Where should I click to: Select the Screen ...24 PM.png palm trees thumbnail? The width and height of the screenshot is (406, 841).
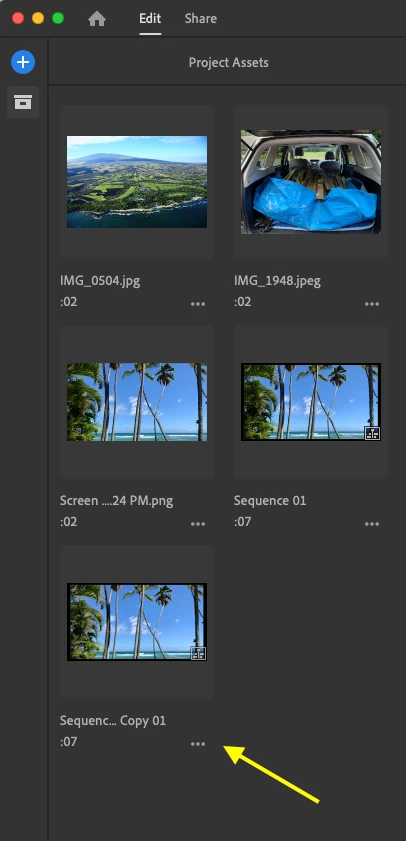[x=137, y=402]
